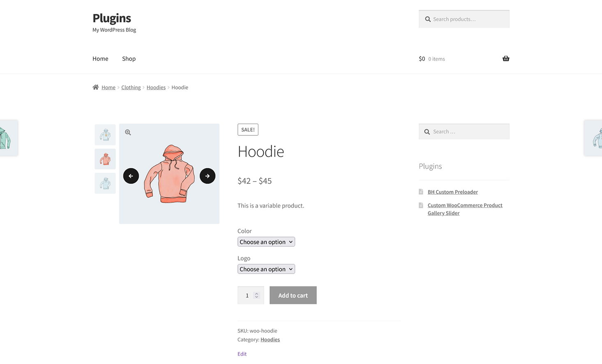
Task: Open the Shop menu item
Action: [129, 59]
